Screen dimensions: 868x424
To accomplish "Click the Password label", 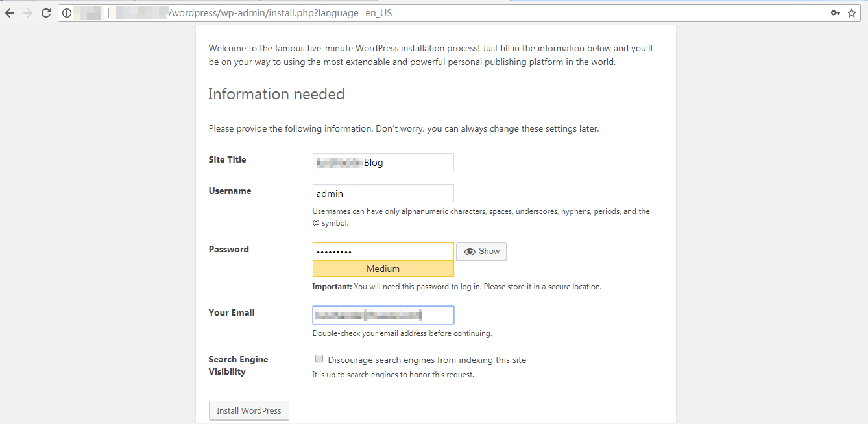I will pos(228,249).
